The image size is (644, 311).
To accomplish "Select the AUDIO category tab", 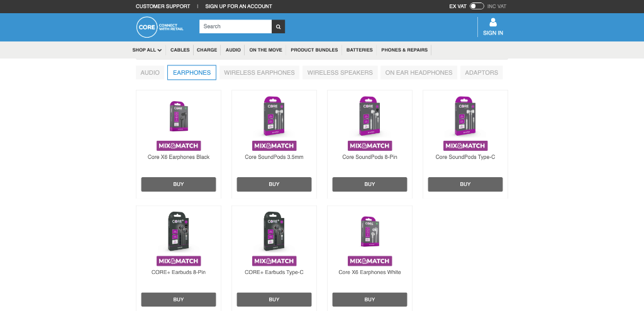I will 150,73.
